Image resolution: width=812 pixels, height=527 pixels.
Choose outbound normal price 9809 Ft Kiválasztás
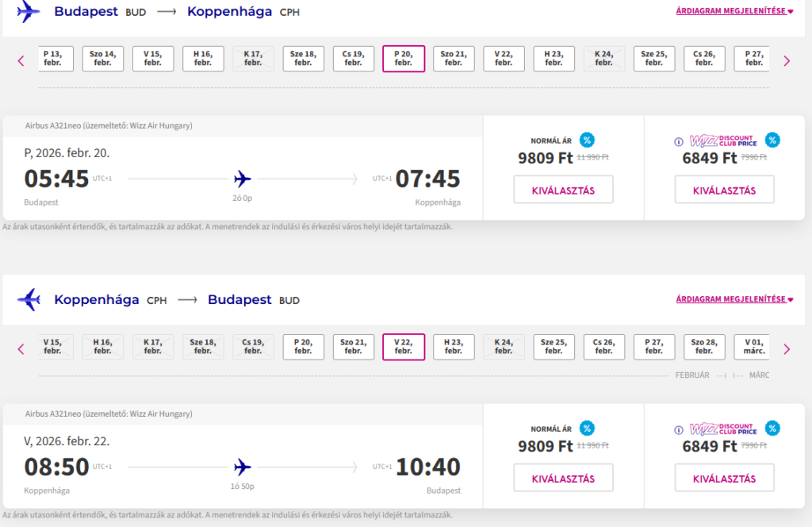click(563, 190)
